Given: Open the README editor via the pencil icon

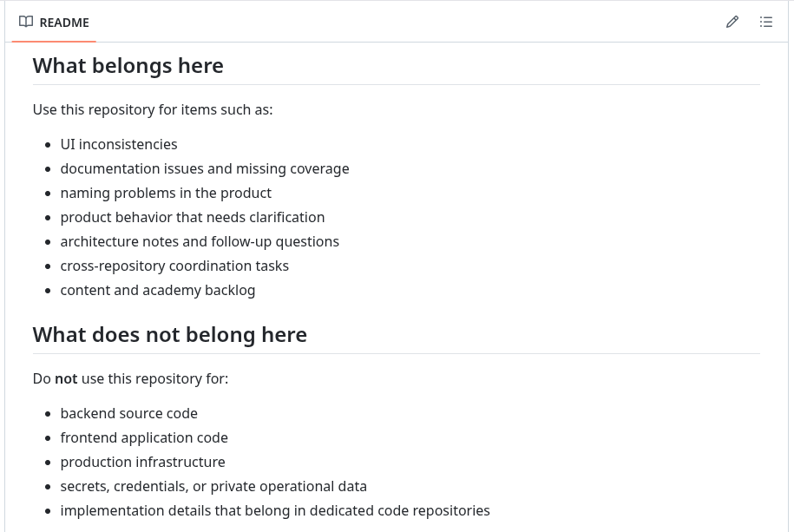Looking at the screenshot, I should (732, 21).
